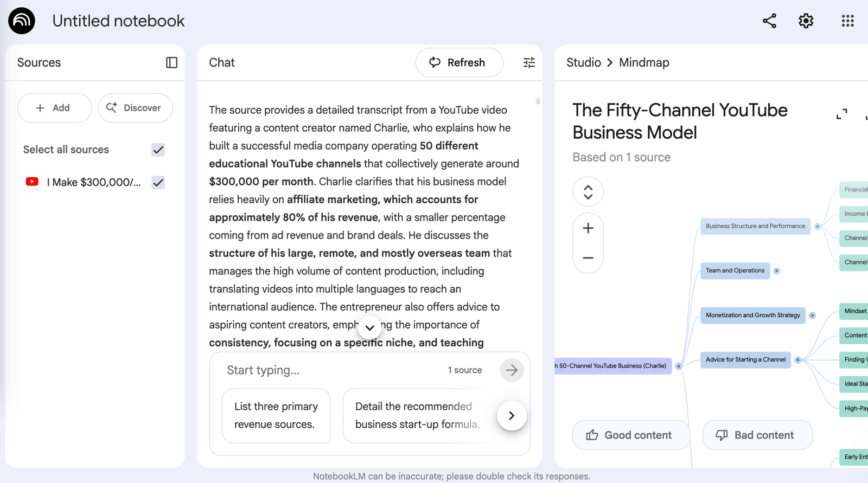
Task: Zoom in on the mindmap
Action: pos(588,228)
